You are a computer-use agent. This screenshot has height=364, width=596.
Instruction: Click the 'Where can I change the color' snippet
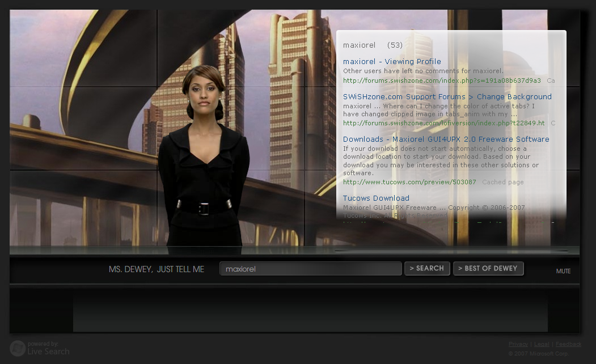(439, 110)
